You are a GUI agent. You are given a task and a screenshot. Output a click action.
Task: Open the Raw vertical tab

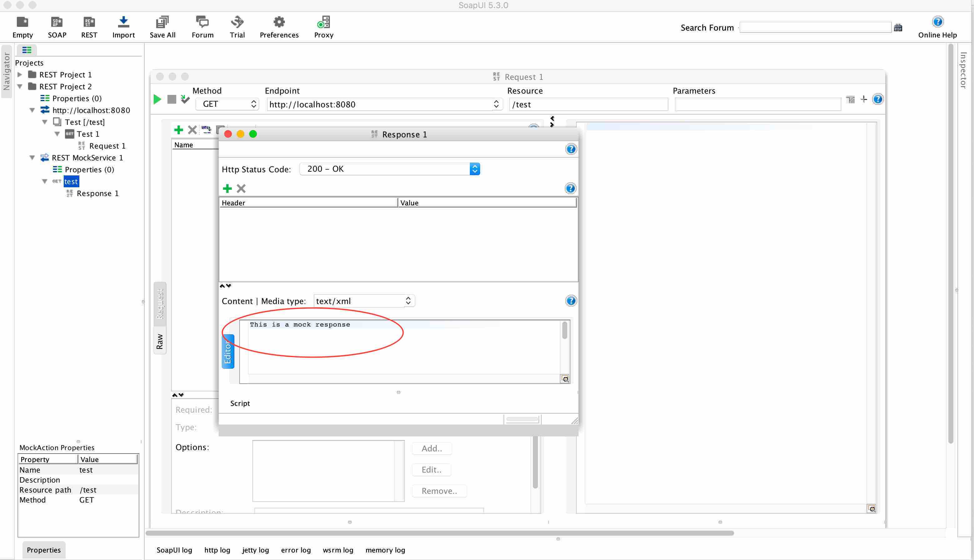160,341
